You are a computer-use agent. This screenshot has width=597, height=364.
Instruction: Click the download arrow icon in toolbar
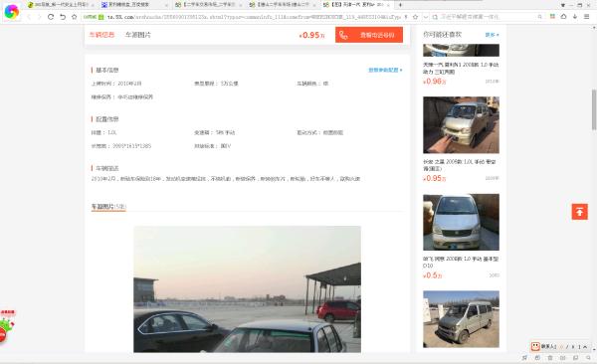pos(575,16)
